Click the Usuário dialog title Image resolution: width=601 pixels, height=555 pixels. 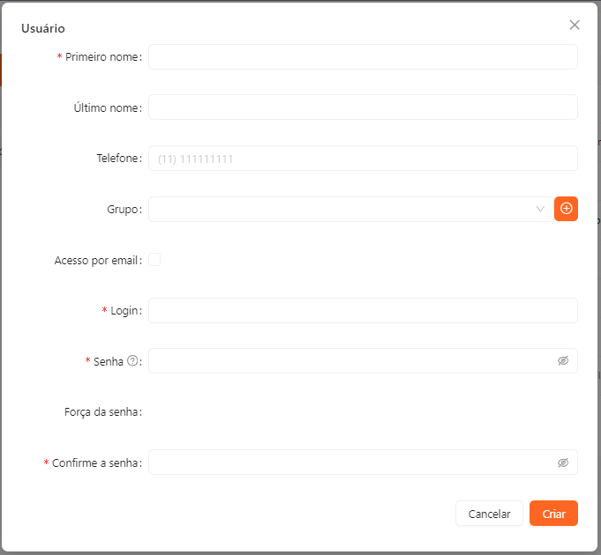(43, 29)
